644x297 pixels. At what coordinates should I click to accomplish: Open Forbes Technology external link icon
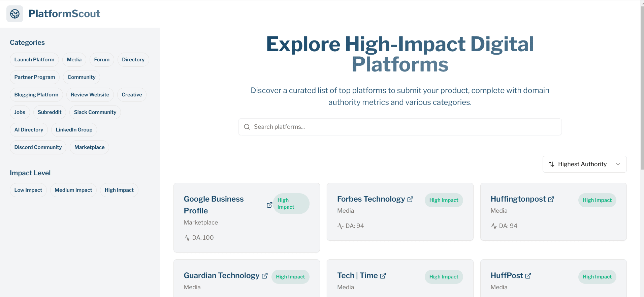410,199
